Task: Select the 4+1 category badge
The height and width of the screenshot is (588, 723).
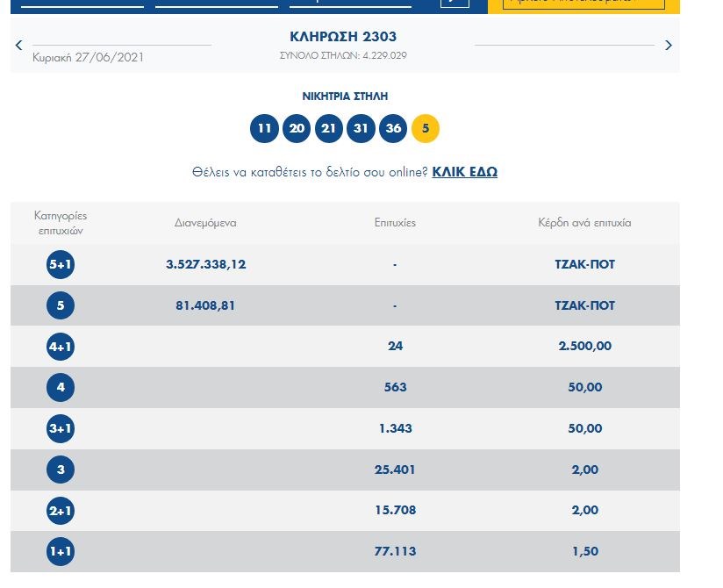Action: coord(61,347)
